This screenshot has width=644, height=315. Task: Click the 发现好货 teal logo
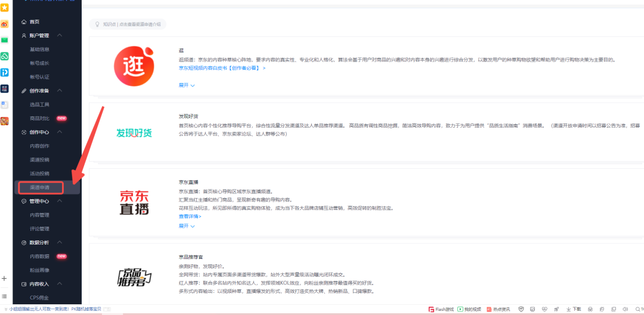coord(134,132)
